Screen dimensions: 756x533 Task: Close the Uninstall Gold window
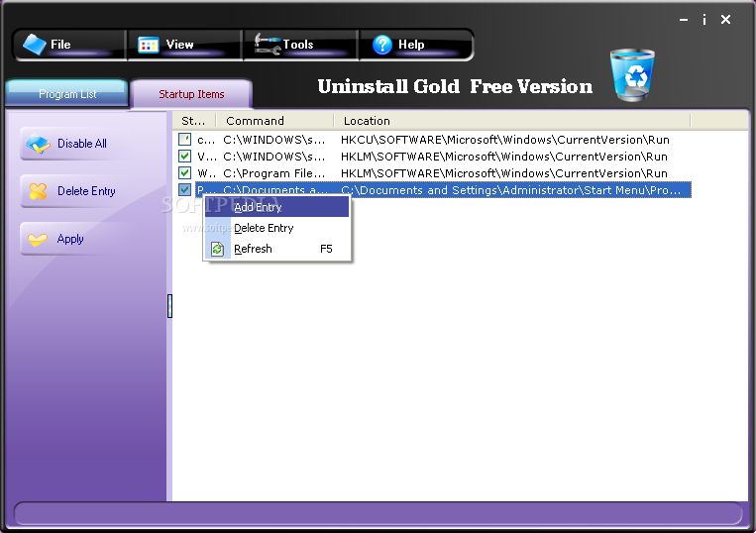(725, 19)
